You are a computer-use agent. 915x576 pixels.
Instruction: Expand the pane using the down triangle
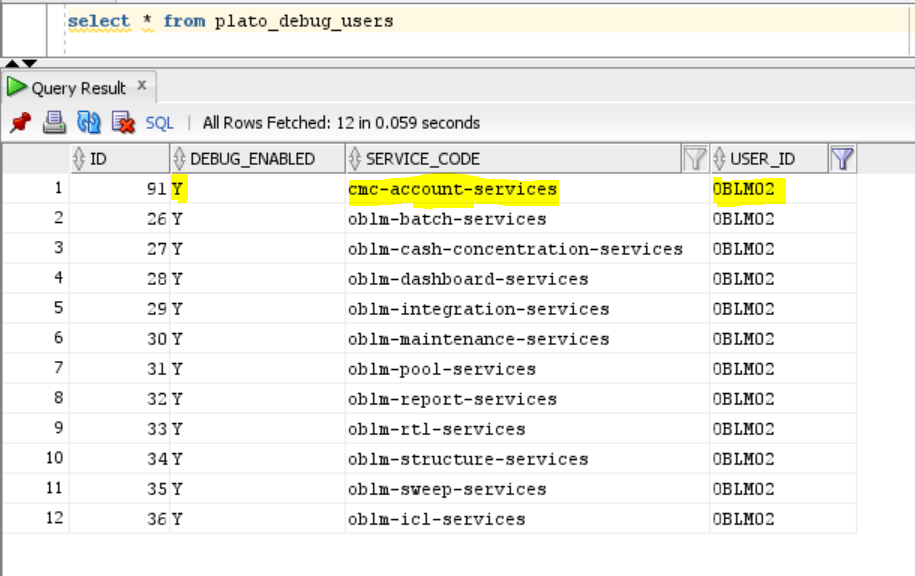click(29, 63)
